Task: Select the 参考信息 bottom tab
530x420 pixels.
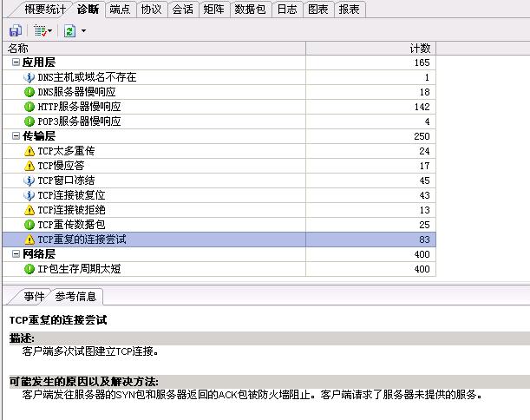Action: (75, 297)
